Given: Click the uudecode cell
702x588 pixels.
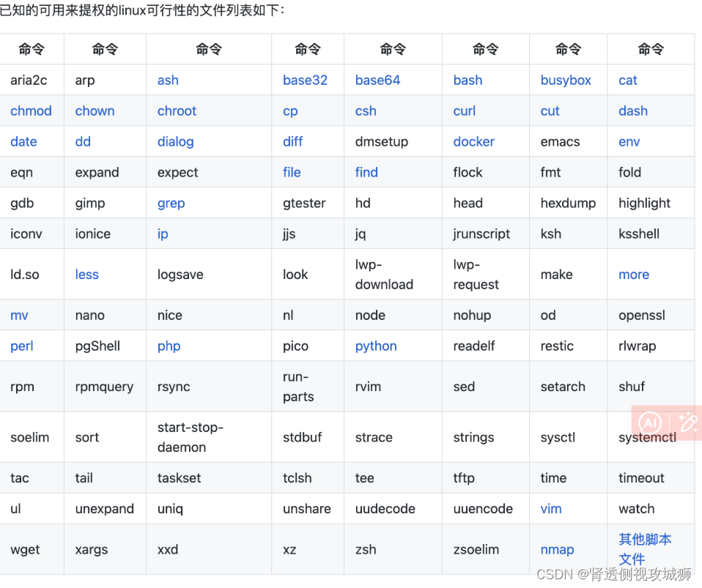Looking at the screenshot, I should pos(393,509).
